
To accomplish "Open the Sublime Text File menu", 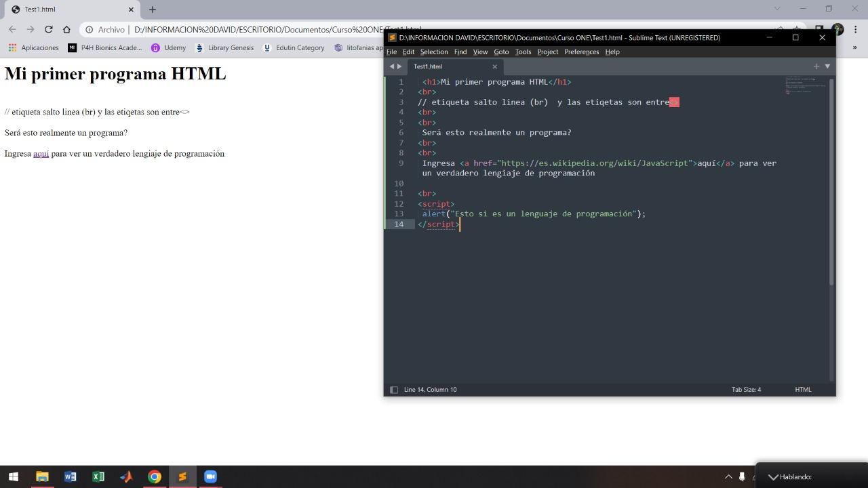I will coord(391,52).
